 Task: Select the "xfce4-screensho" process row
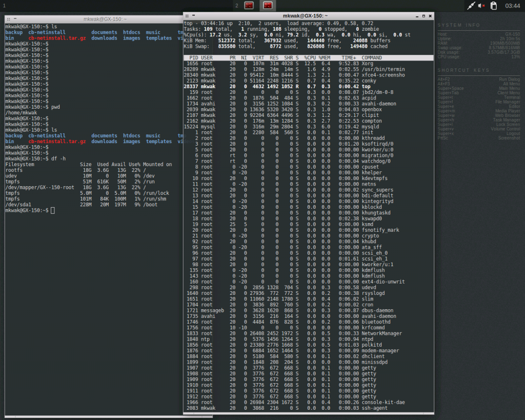308,75
